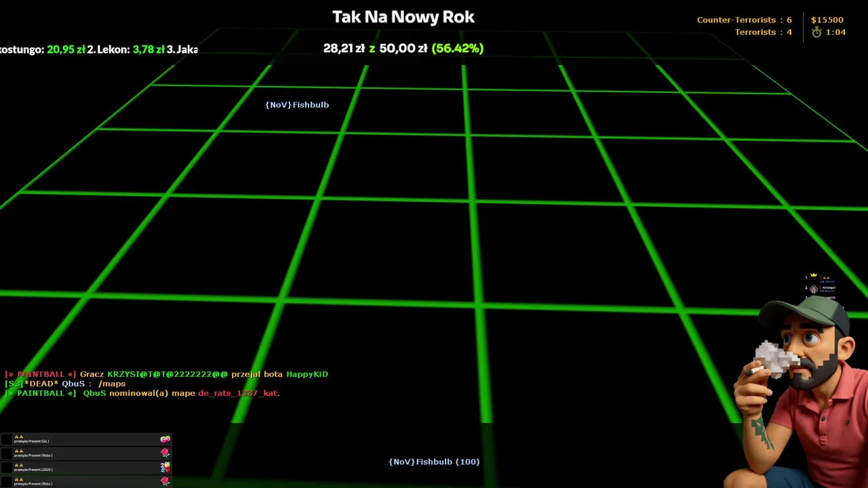Screen dimensions: 868x488
Task: Click the '$15500' money amount
Action: (x=827, y=20)
